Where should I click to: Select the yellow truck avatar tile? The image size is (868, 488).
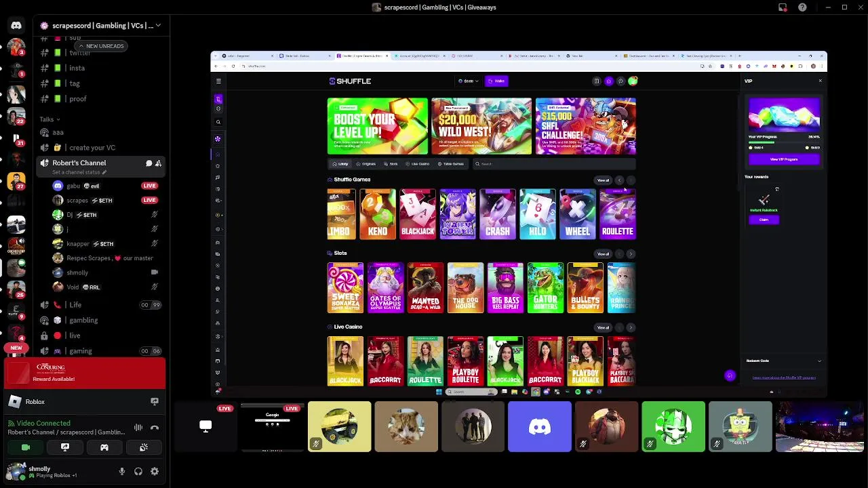(x=340, y=426)
